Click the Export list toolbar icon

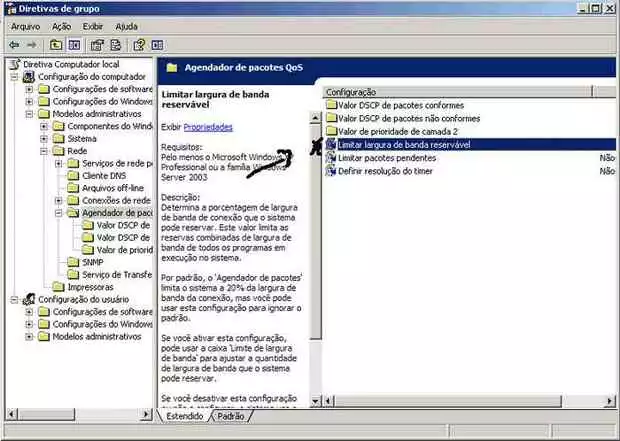tap(117, 45)
